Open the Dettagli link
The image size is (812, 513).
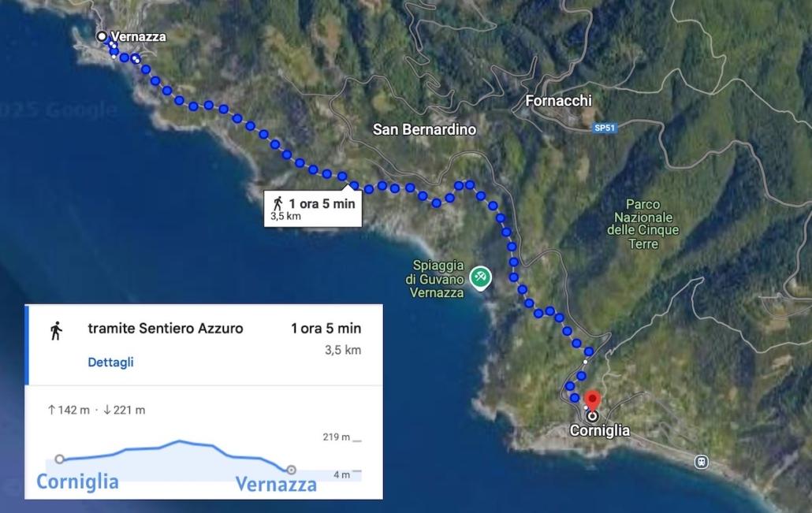tap(110, 362)
